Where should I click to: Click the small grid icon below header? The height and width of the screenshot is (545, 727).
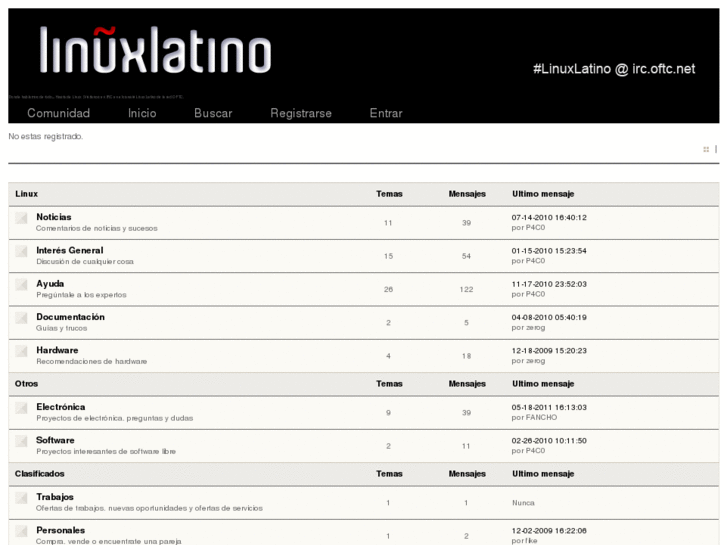[706, 149]
